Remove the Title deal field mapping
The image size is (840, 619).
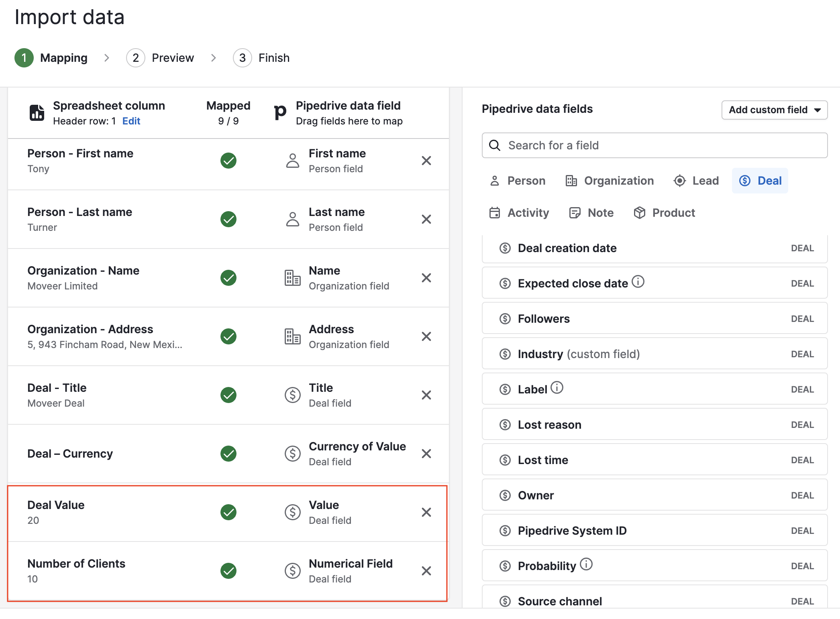pyautogui.click(x=426, y=395)
